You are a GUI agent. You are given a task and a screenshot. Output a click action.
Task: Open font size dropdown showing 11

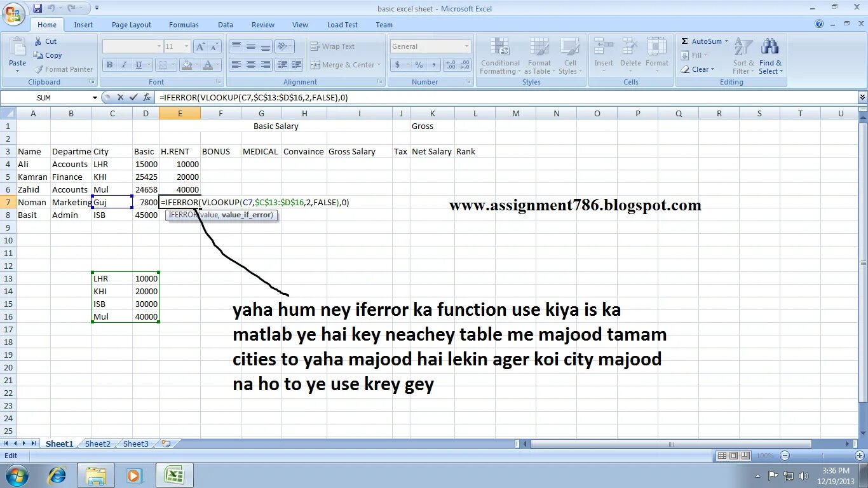tap(187, 46)
